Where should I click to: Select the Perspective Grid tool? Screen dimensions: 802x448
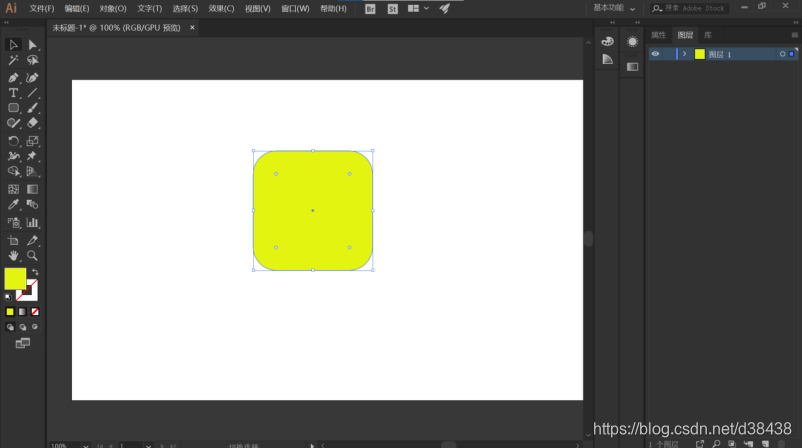point(32,171)
